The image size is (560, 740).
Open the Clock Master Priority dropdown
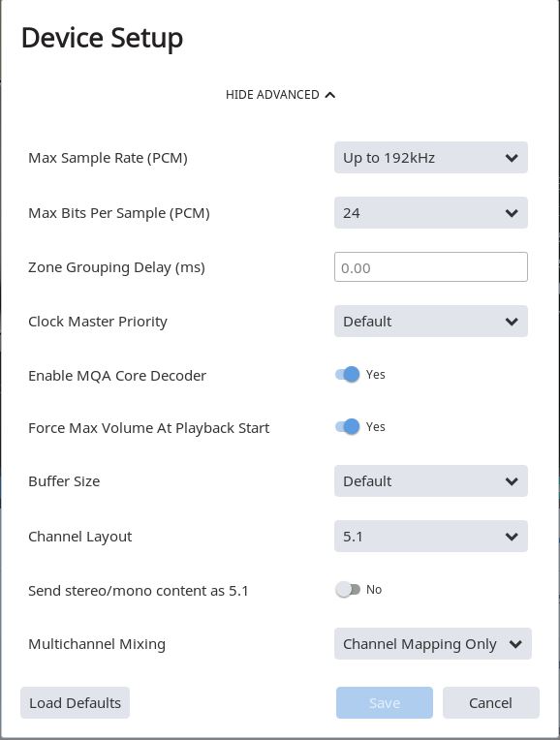[430, 322]
